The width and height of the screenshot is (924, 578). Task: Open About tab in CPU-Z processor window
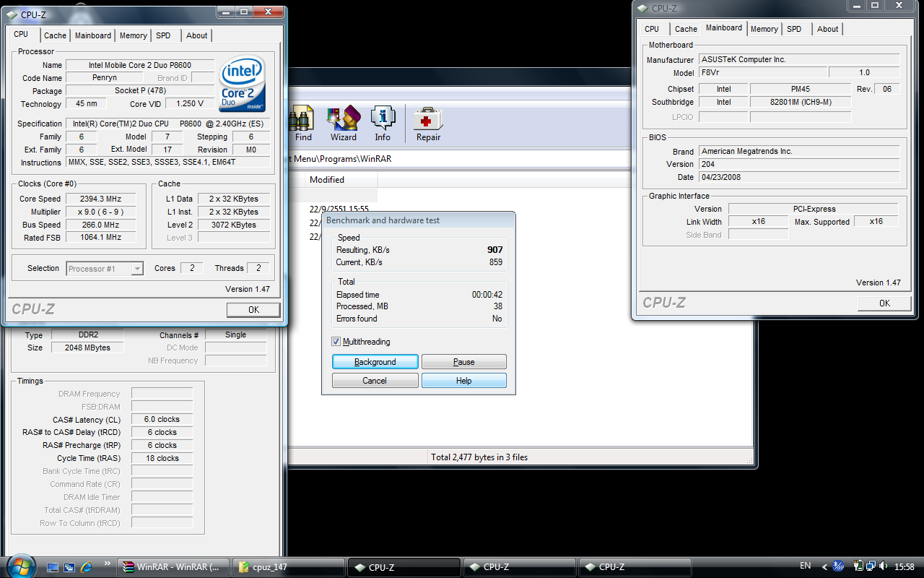click(x=197, y=35)
